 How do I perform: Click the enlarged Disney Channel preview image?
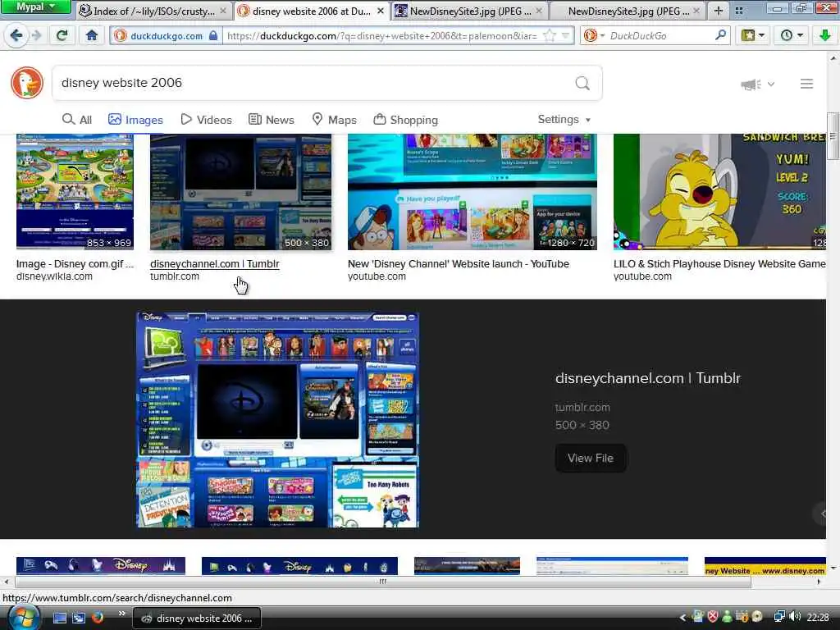pos(277,420)
